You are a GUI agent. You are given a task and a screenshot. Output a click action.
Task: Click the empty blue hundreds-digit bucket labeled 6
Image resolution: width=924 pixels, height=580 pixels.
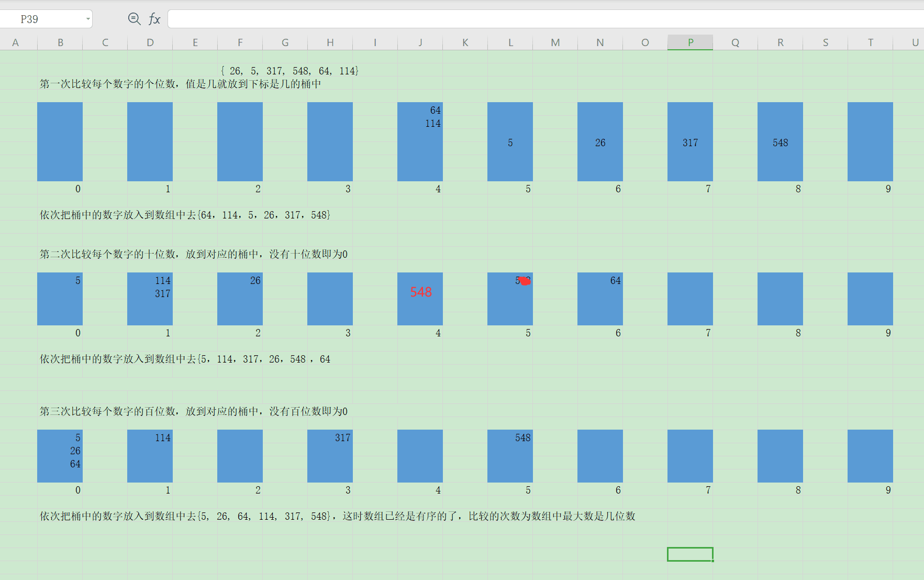[600, 456]
